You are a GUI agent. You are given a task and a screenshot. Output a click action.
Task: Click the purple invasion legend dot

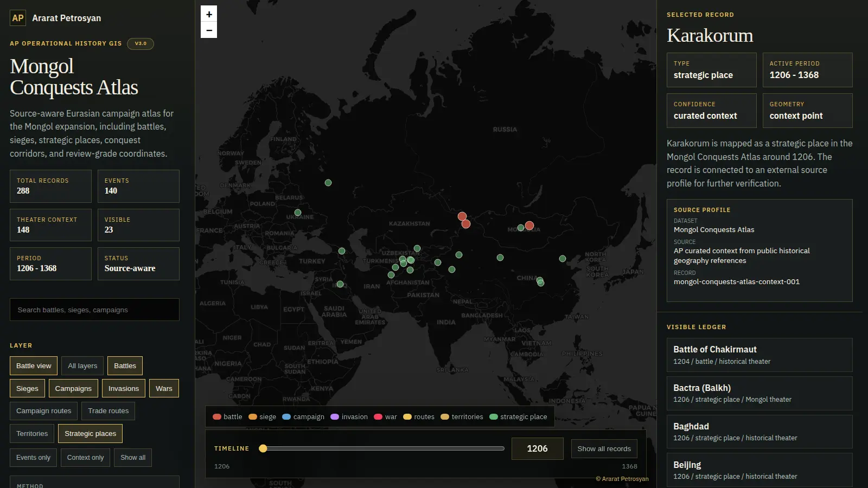click(x=335, y=417)
